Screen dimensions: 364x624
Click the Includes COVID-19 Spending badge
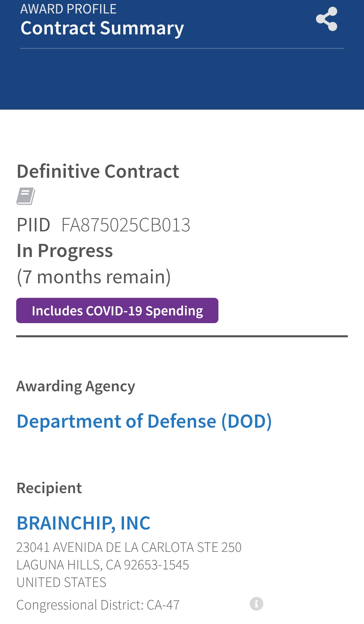click(117, 311)
